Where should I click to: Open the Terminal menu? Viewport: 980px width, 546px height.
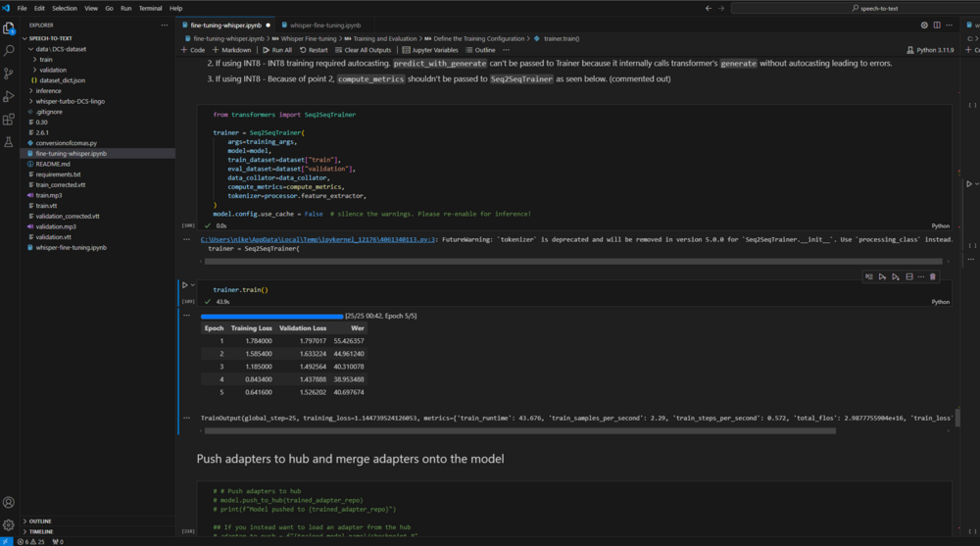coord(150,8)
